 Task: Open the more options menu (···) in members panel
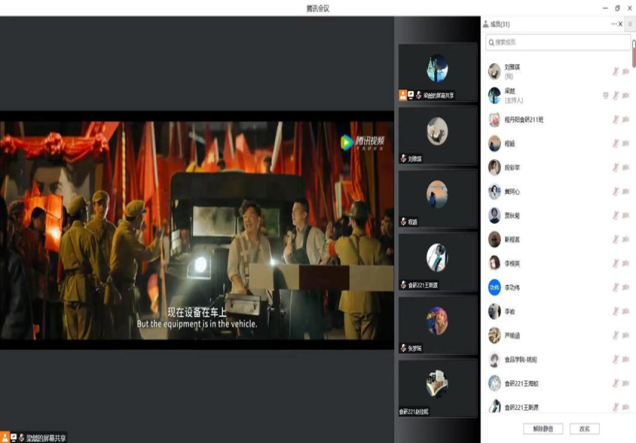(613, 24)
